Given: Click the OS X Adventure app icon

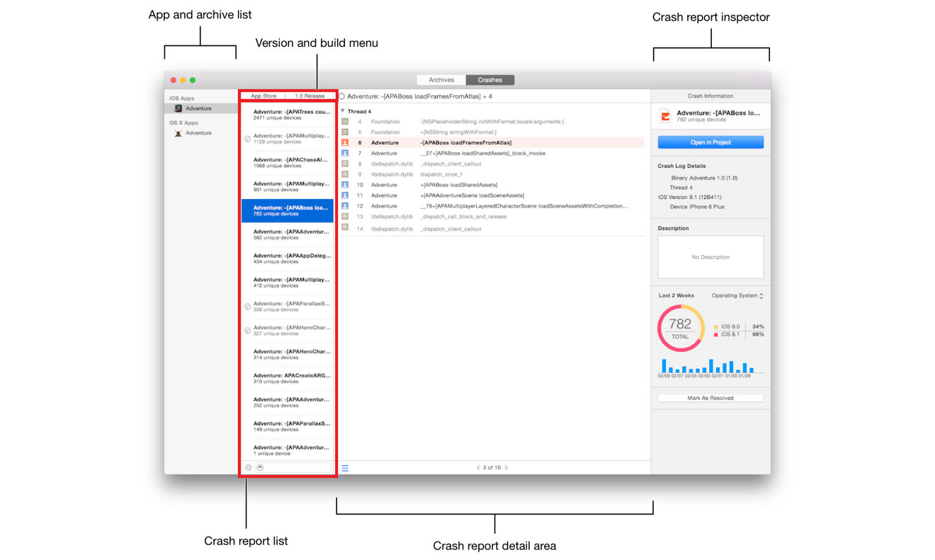Looking at the screenshot, I should coord(178,133).
